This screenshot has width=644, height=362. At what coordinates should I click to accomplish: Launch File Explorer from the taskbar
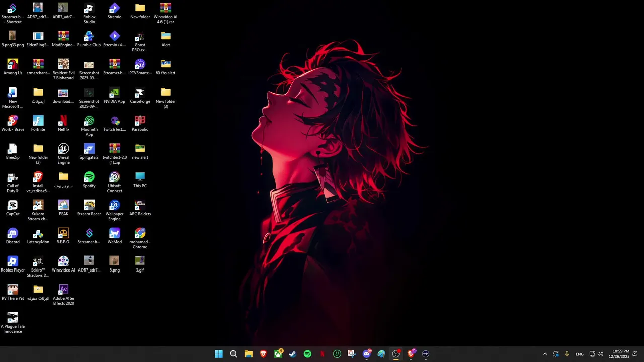point(249,354)
